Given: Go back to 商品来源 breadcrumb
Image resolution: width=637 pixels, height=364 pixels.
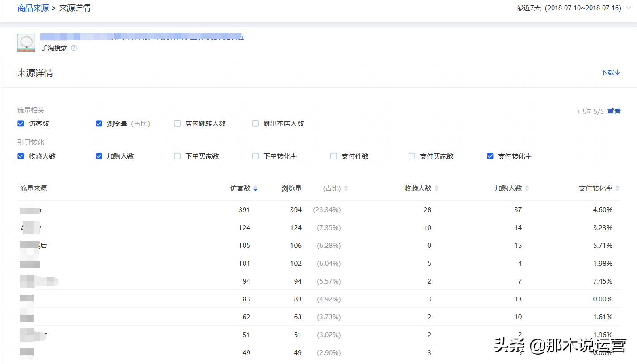Looking at the screenshot, I should tap(33, 8).
